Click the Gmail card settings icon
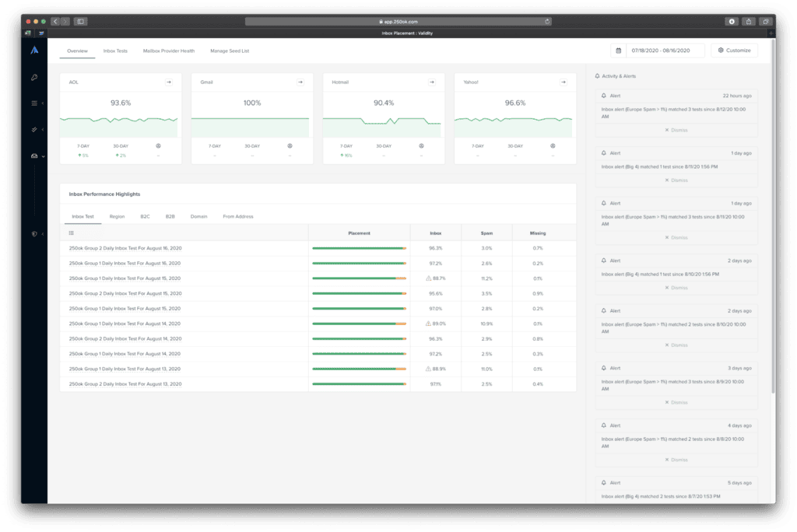 point(290,145)
